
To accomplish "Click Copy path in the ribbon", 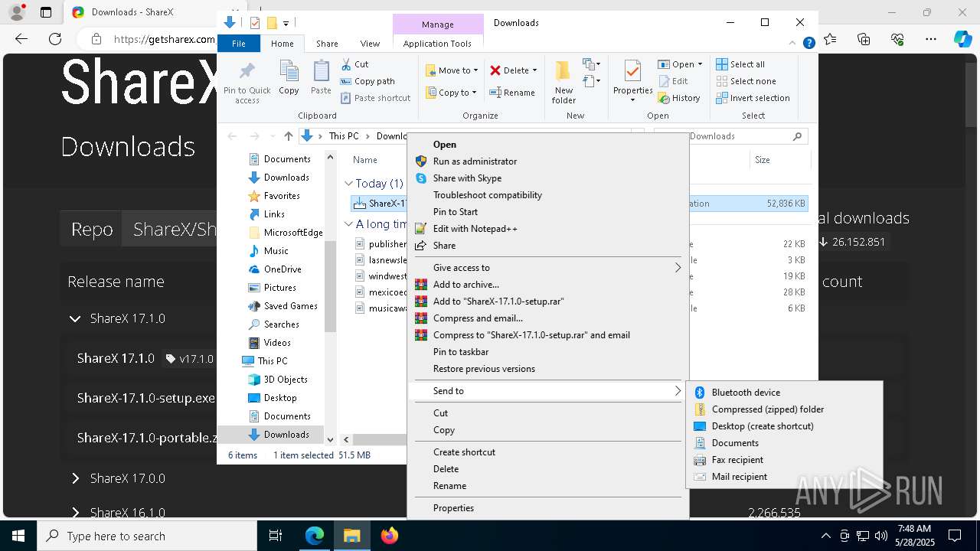I will point(367,81).
